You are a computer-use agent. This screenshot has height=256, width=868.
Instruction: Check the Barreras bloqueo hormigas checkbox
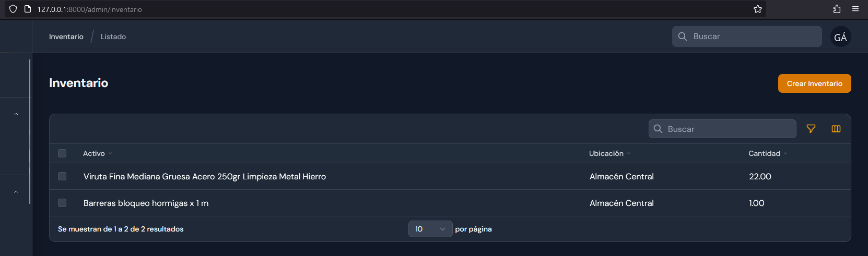62,203
